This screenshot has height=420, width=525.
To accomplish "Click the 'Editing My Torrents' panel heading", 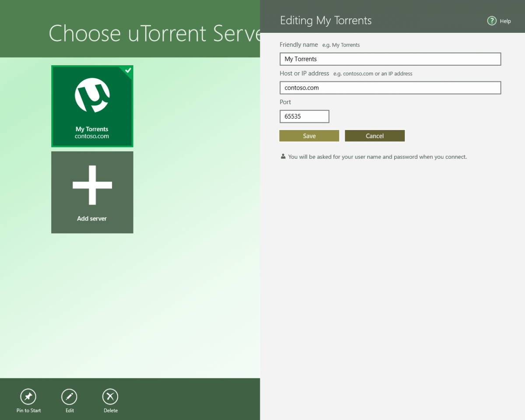I will coord(326,21).
